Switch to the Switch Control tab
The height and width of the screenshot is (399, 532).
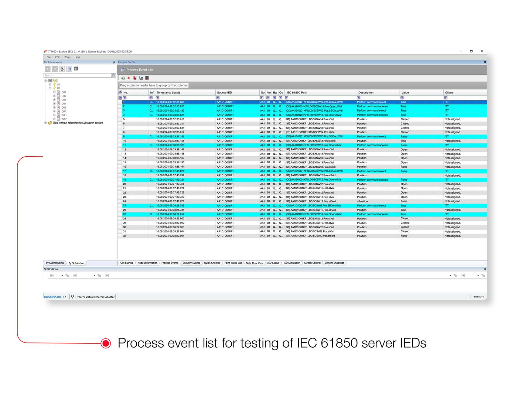(312, 263)
